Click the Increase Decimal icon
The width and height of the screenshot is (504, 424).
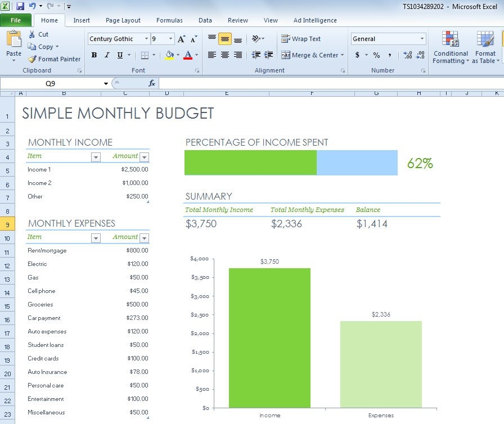[407, 56]
